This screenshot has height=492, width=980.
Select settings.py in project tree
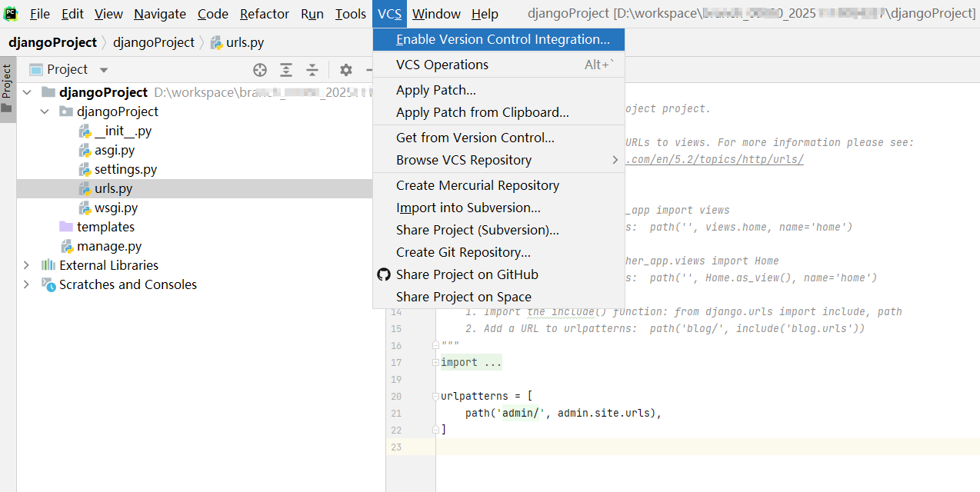(126, 169)
